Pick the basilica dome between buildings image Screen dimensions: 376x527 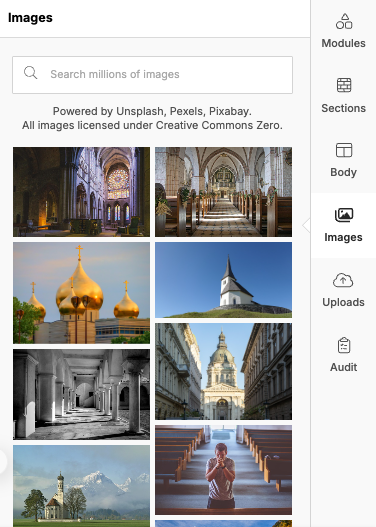[223, 371]
